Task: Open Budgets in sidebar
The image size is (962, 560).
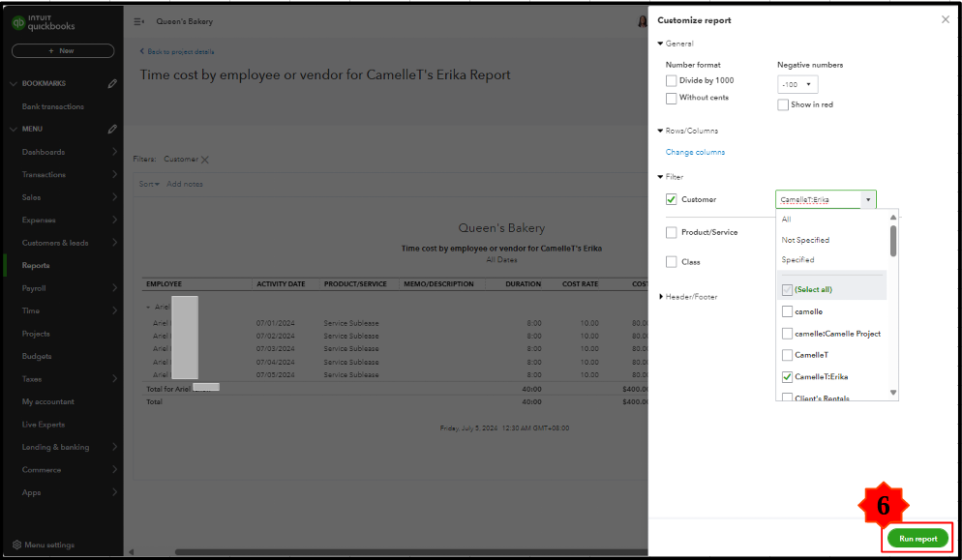Action: click(x=37, y=356)
